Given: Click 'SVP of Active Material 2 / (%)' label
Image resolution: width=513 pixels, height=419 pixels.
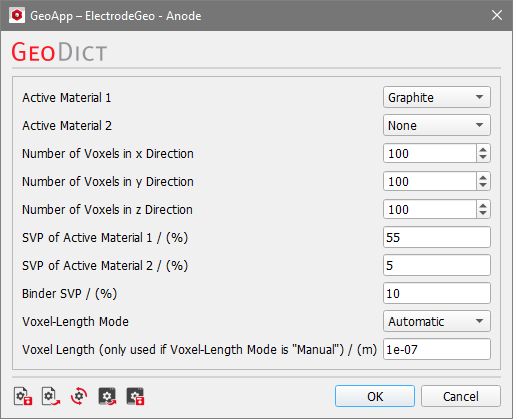Looking at the screenshot, I should (105, 266).
